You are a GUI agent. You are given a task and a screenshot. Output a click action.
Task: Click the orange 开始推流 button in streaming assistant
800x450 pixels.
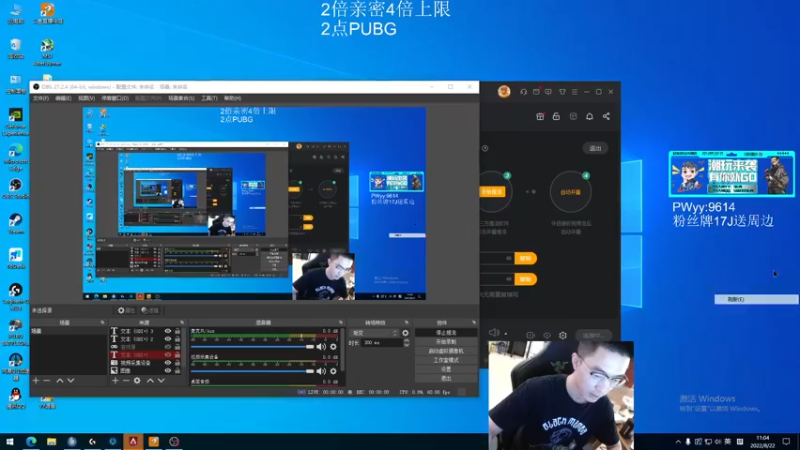point(491,192)
